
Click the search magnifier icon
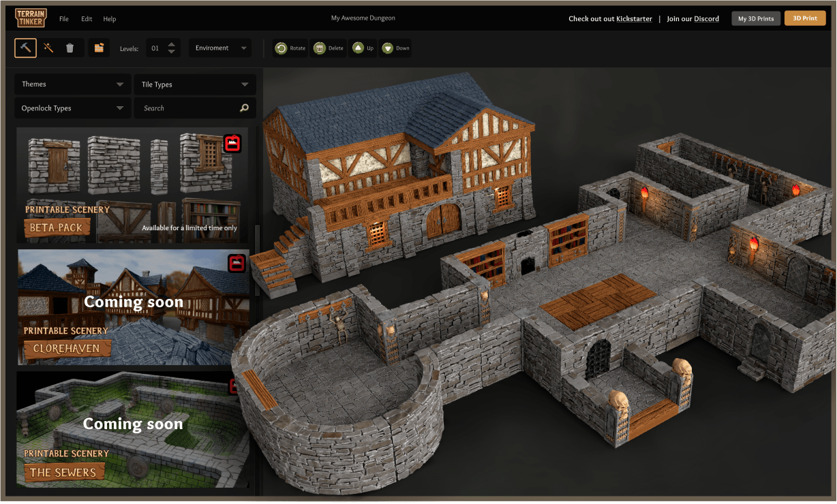[244, 108]
